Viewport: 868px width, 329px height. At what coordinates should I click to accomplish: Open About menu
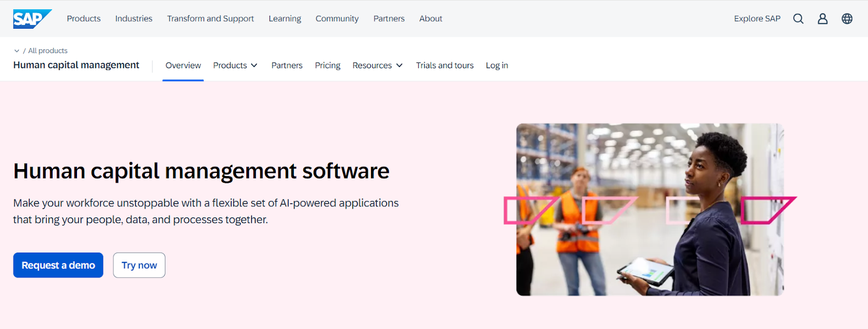(x=431, y=18)
